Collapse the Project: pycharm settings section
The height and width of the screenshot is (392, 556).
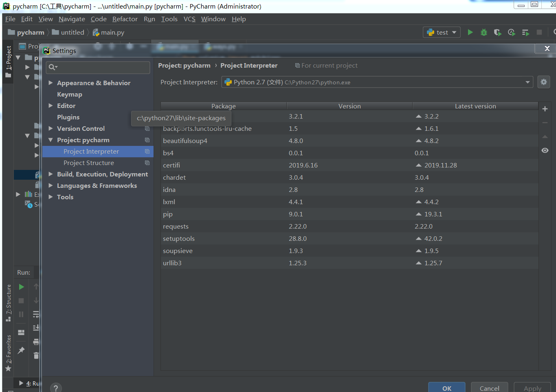pyautogui.click(x=51, y=140)
